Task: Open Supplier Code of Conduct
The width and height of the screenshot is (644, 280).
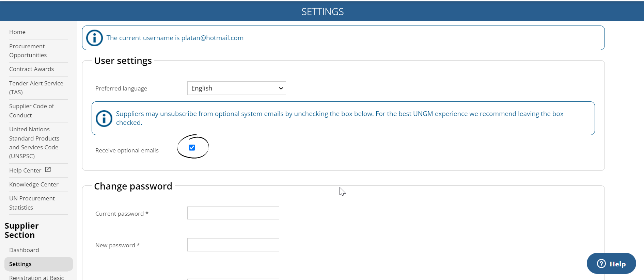Action: click(x=31, y=111)
